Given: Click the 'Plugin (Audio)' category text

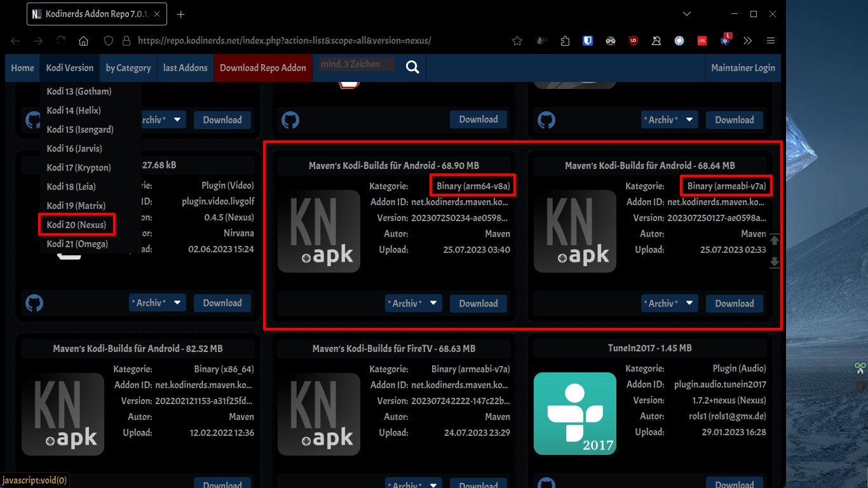Looking at the screenshot, I should tap(739, 369).
